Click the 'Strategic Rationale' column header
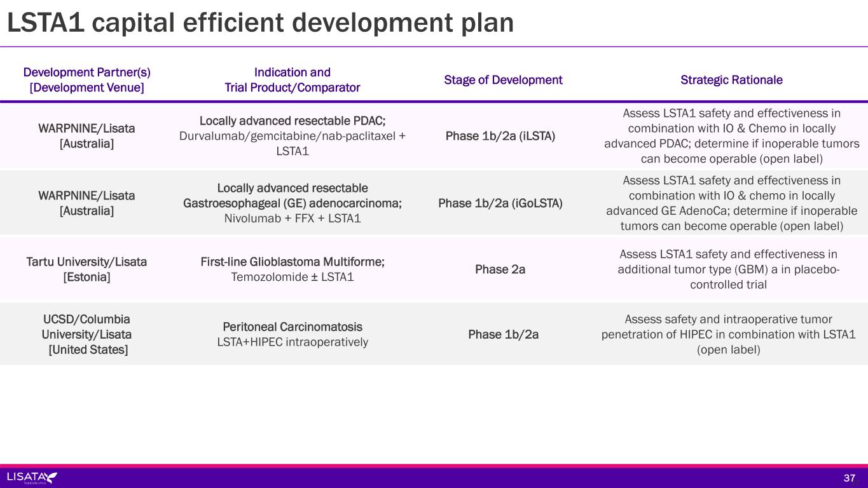 tap(731, 80)
